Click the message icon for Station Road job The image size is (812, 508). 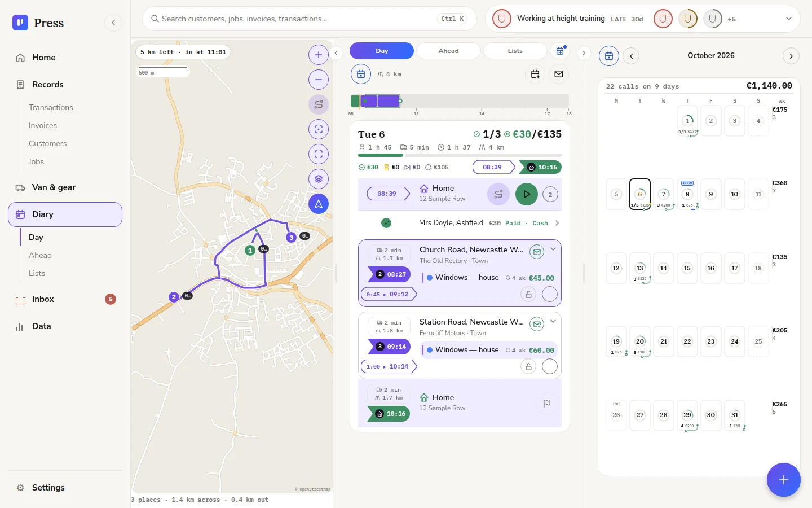(537, 325)
